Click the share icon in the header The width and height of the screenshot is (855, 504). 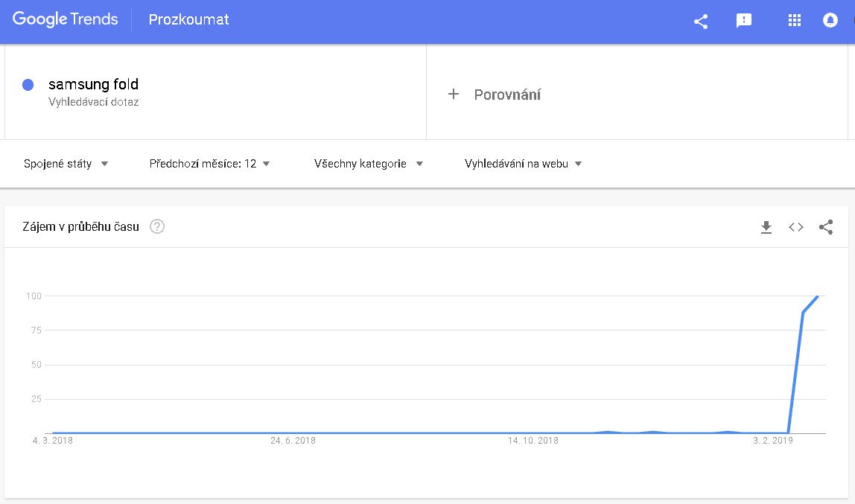point(700,21)
